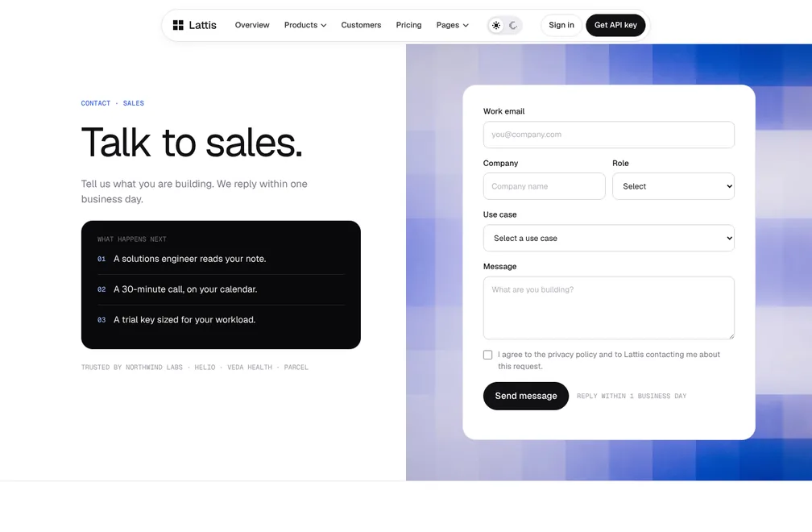Check the privacy policy agreement box
Screen dimensions: 812x532
pos(488,355)
